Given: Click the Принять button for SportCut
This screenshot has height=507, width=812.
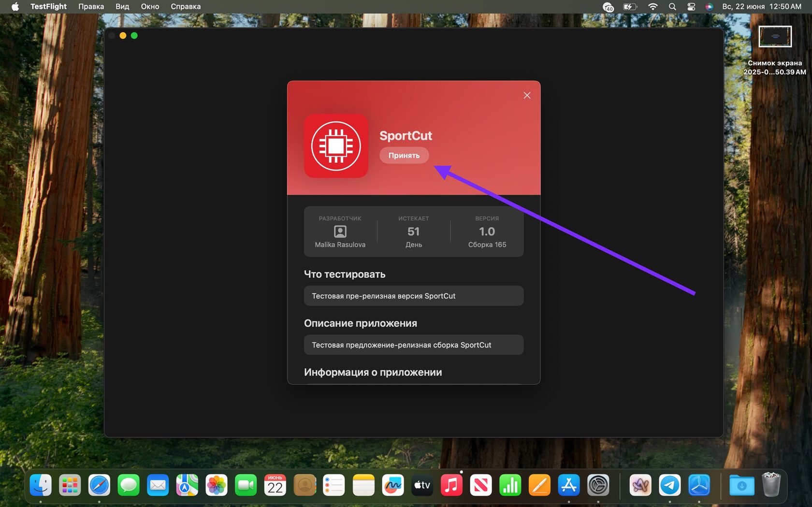Looking at the screenshot, I should pyautogui.click(x=404, y=155).
